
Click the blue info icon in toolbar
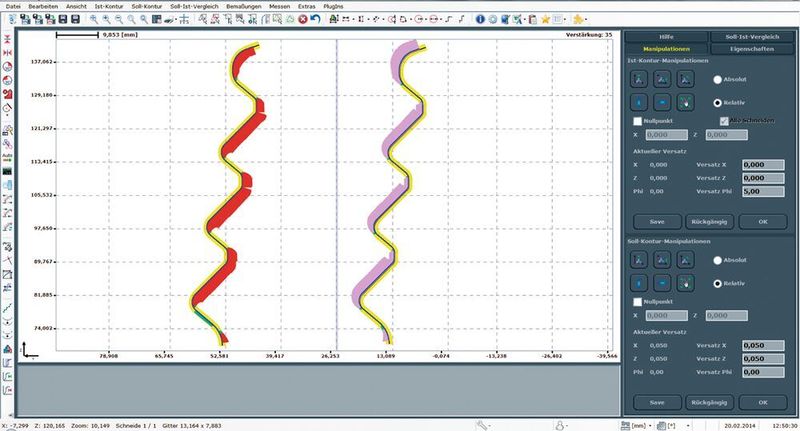[x=480, y=19]
